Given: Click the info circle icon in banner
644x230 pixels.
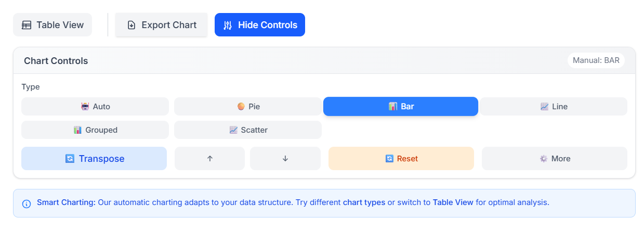Looking at the screenshot, I should [x=27, y=203].
